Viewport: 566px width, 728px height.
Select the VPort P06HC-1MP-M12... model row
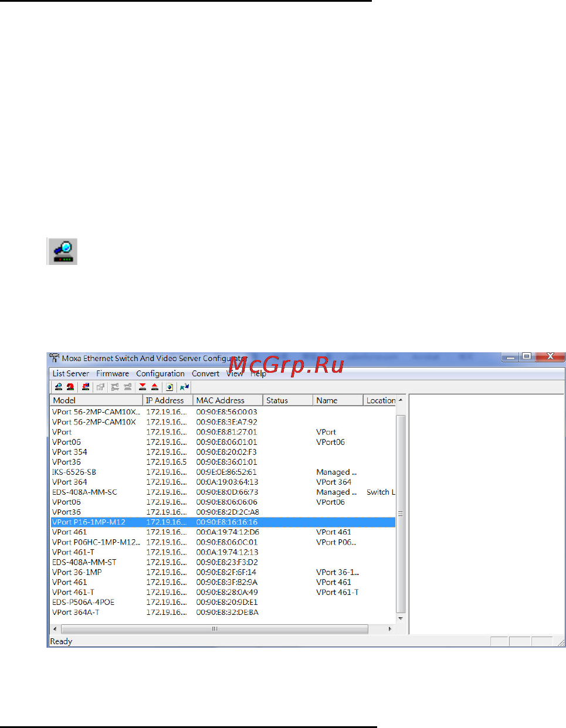coord(96,542)
